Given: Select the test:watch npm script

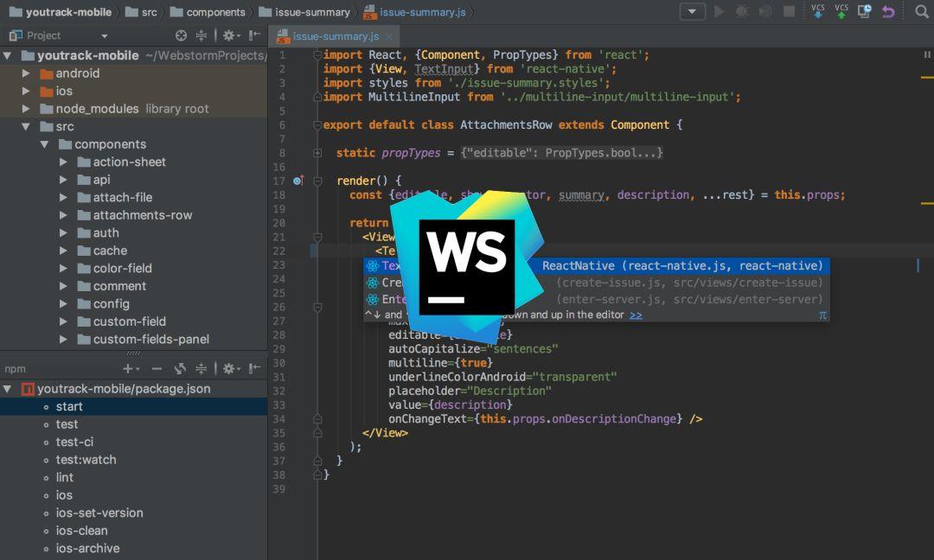Looking at the screenshot, I should [133, 460].
